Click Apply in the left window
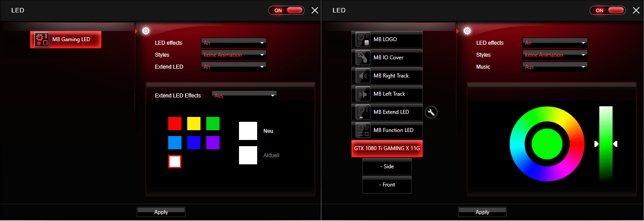This screenshot has width=644, height=221. (161, 212)
